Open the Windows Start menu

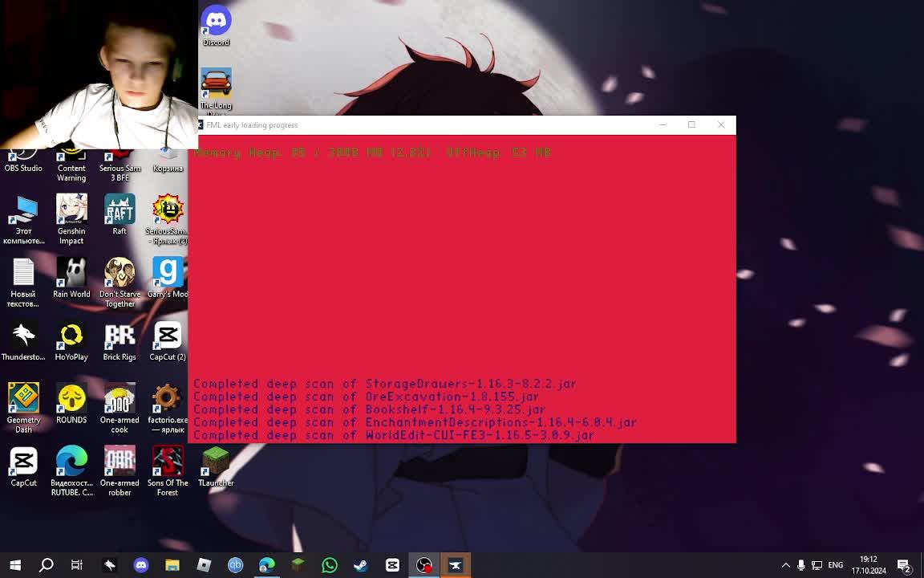(x=15, y=566)
